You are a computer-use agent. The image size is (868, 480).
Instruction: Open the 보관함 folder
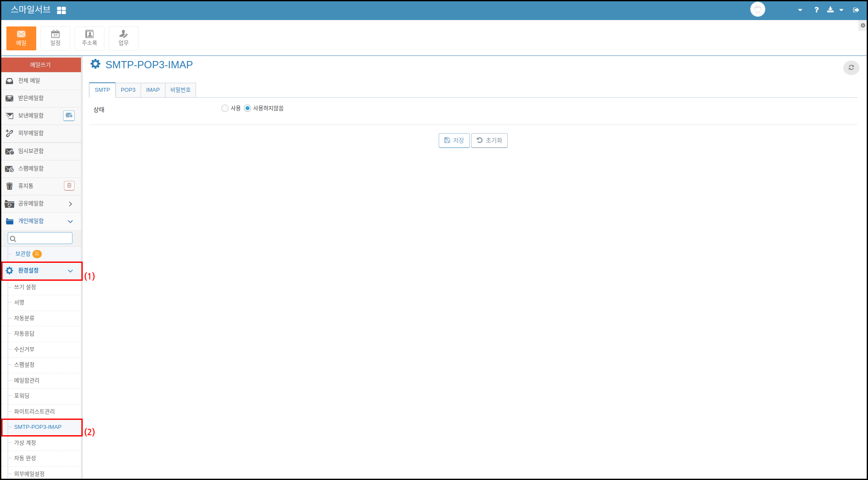[x=23, y=254]
